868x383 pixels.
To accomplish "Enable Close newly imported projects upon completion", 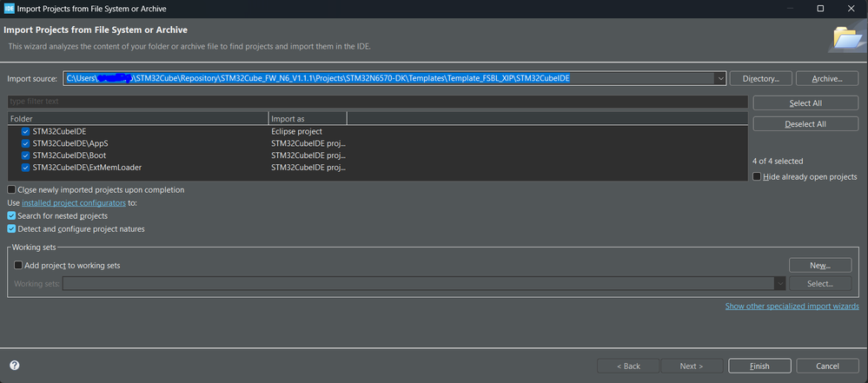I will pos(11,189).
